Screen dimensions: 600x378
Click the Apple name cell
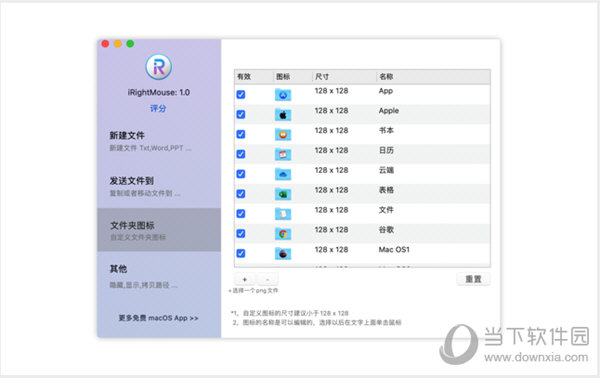(x=389, y=111)
